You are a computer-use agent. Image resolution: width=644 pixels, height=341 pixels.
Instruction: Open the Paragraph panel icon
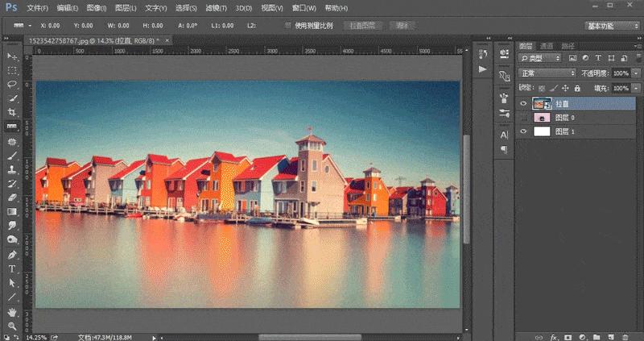coord(505,149)
